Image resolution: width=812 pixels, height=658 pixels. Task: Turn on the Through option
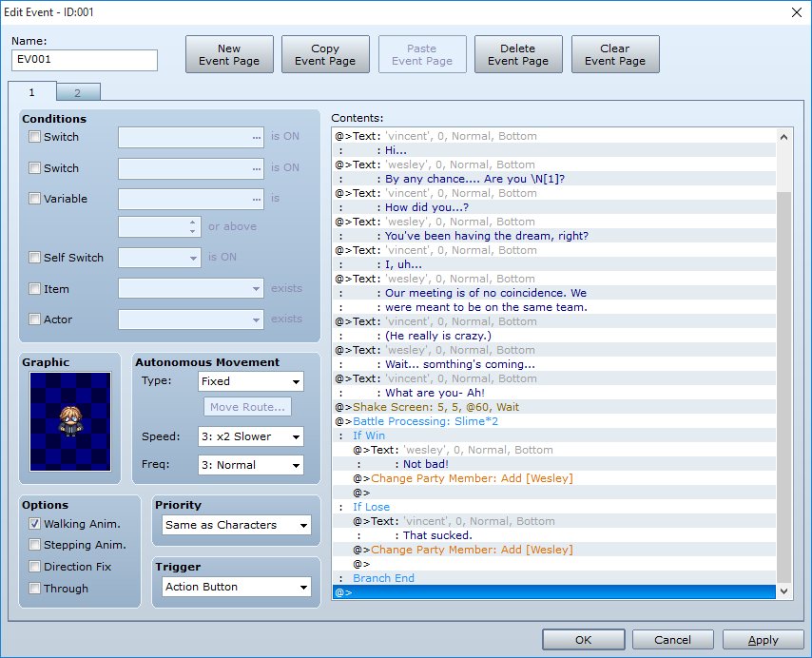pyautogui.click(x=34, y=588)
